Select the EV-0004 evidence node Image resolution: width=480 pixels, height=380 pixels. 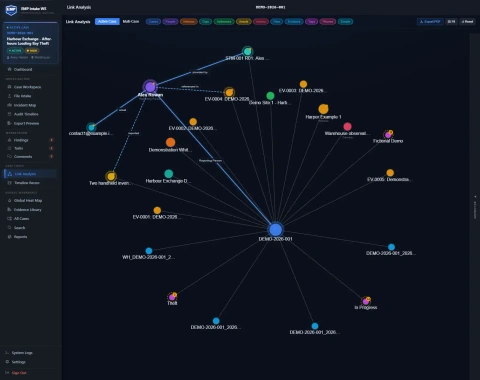tap(229, 92)
